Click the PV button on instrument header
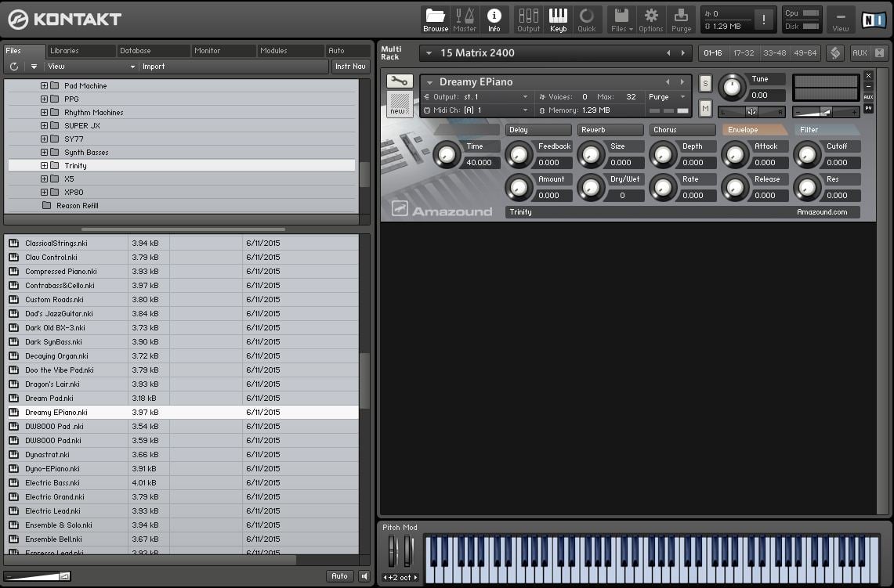Screen dimensions: 894x588 click(x=868, y=108)
